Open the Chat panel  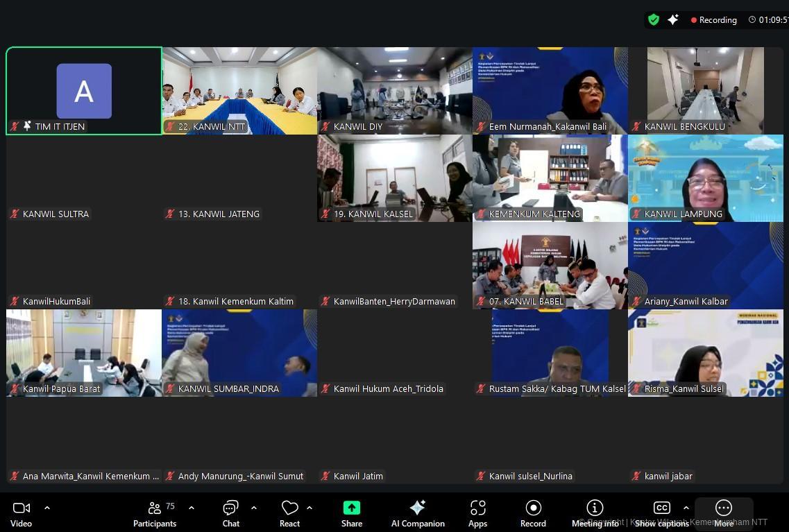pyautogui.click(x=230, y=513)
